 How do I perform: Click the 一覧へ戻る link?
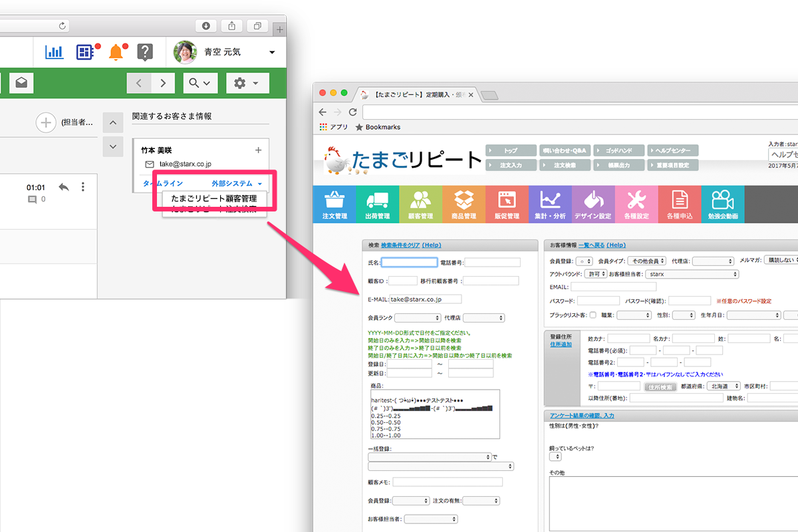click(591, 245)
